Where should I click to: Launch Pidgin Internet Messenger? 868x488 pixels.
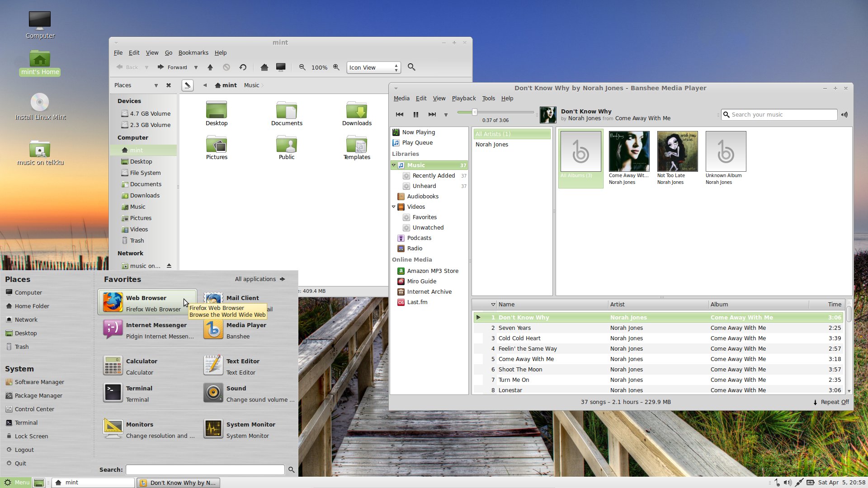click(148, 330)
